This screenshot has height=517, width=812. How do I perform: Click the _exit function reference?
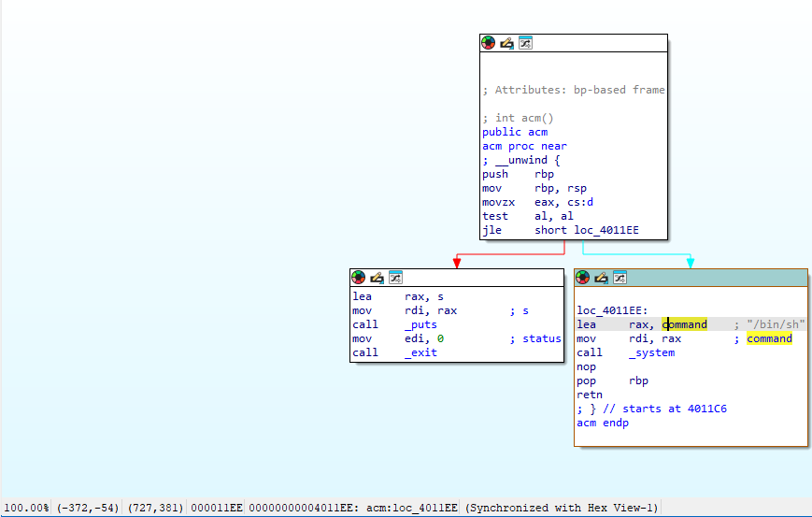click(420, 352)
